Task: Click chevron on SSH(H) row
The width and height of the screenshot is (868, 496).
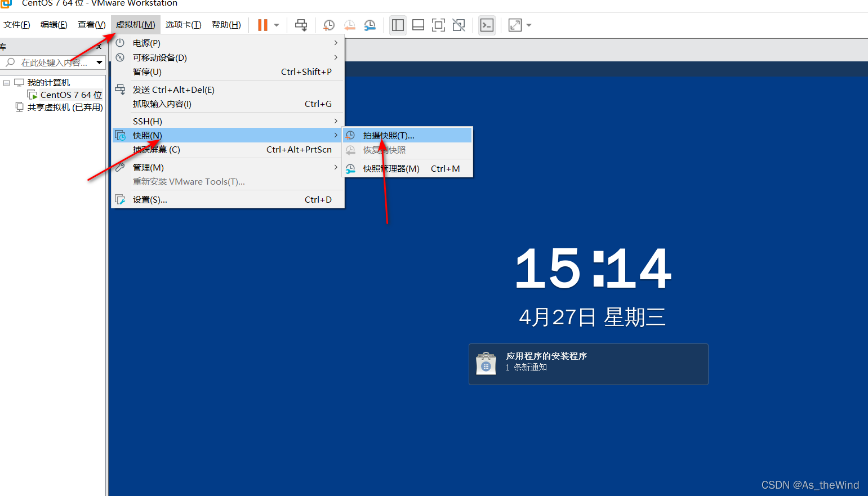Action: tap(336, 121)
